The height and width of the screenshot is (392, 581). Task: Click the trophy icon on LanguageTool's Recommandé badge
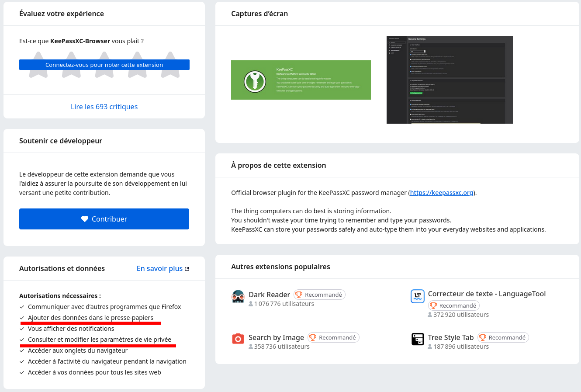(x=433, y=305)
